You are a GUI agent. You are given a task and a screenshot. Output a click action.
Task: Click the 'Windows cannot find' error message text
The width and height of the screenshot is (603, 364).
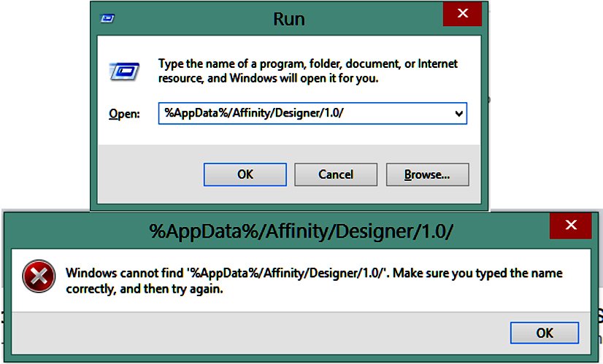[314, 281]
